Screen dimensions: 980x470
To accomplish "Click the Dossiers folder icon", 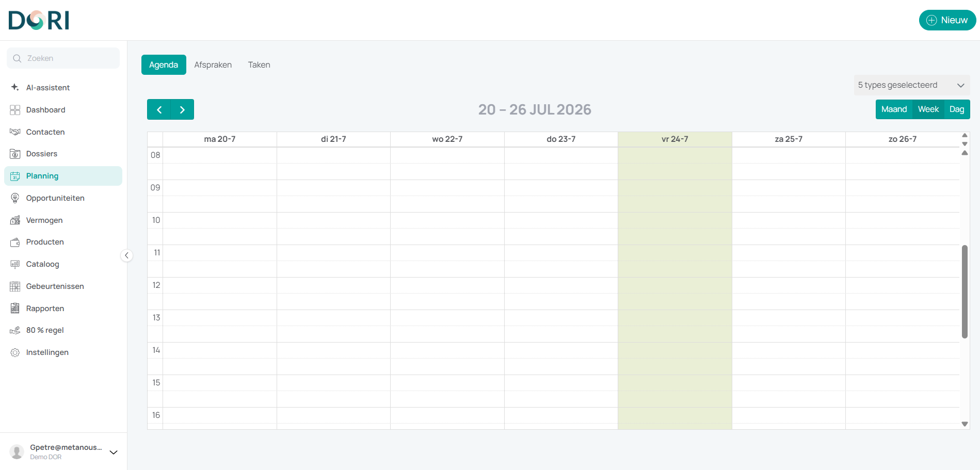I will [x=15, y=154].
